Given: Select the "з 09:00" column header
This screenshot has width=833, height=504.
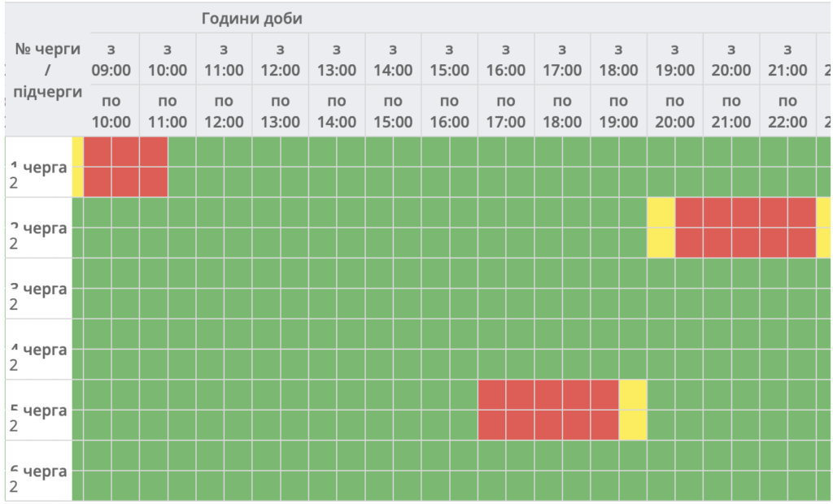Looking at the screenshot, I should click(111, 59).
